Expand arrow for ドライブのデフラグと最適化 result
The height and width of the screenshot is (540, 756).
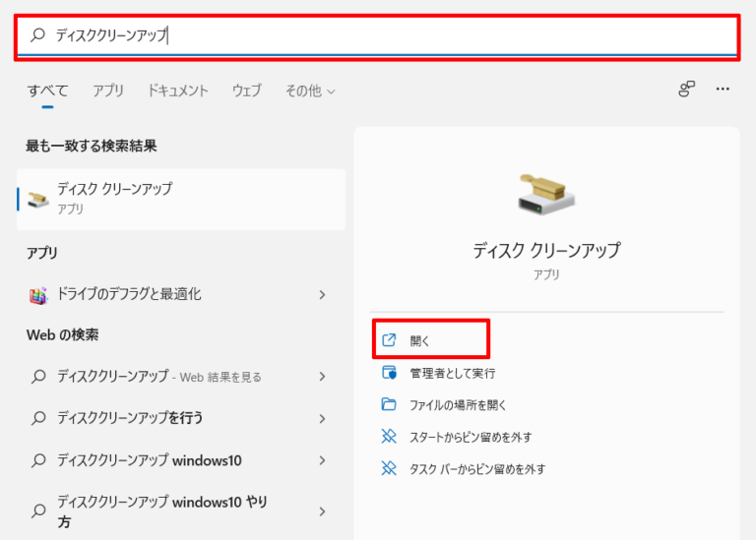click(322, 294)
